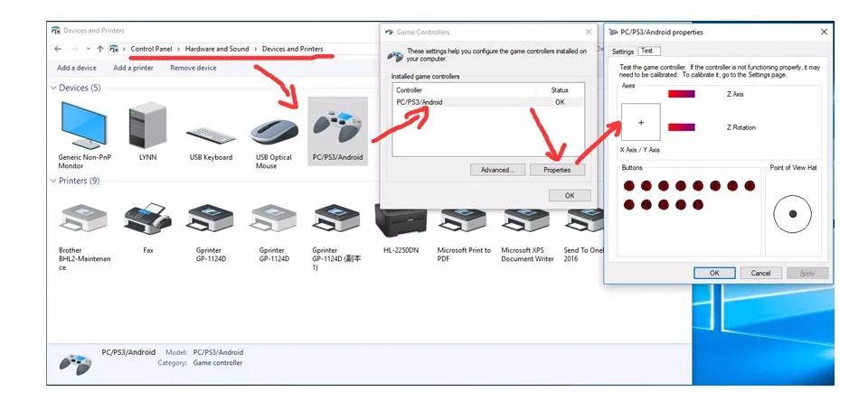Click the Point of View Hat indicator
This screenshot has height=401, width=868.
(792, 214)
